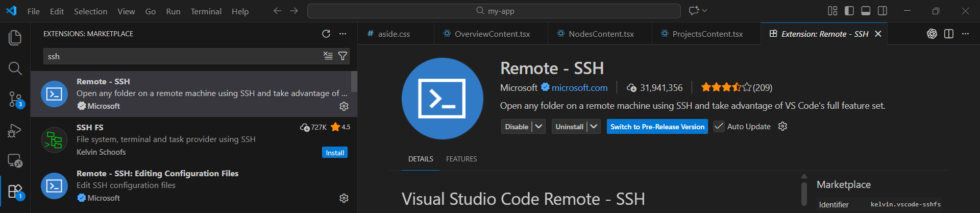Open the Source Control view
This screenshot has height=213, width=980.
[x=15, y=99]
